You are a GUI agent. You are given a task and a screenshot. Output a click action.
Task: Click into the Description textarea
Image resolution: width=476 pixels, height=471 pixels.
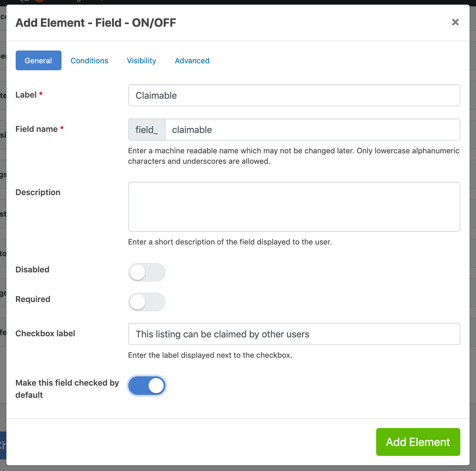(x=294, y=207)
